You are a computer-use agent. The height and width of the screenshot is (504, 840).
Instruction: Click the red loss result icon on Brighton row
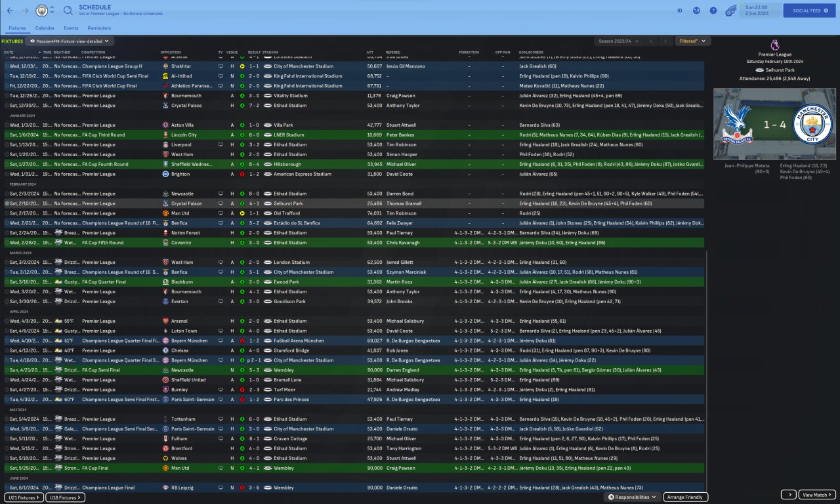click(x=242, y=174)
